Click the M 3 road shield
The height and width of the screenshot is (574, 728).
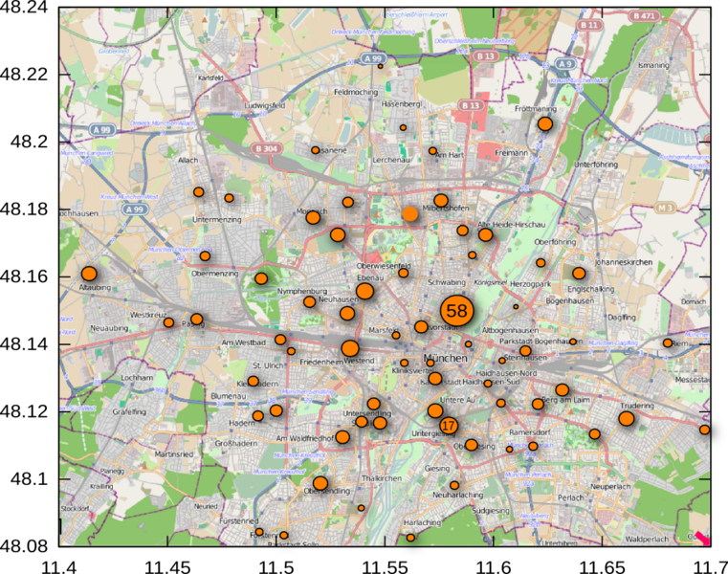point(665,208)
